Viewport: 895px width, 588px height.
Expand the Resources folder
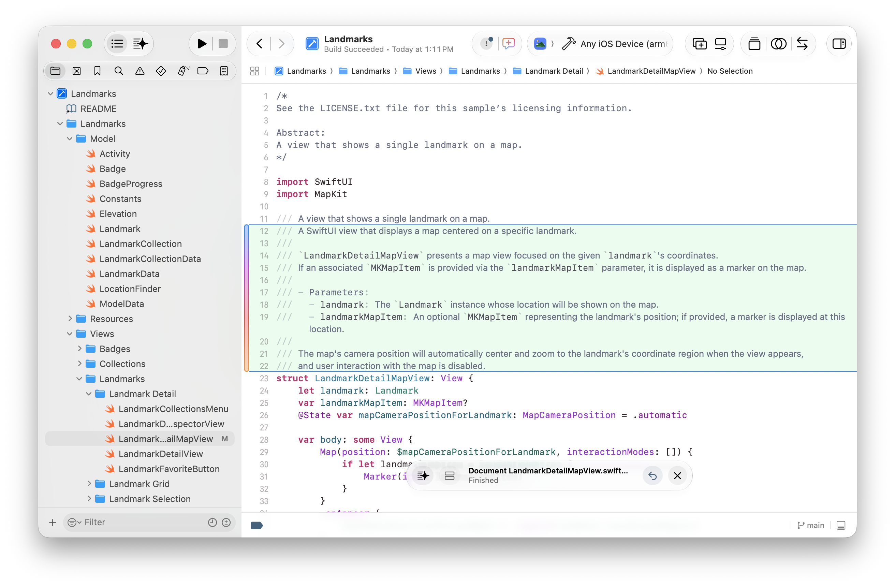point(70,319)
